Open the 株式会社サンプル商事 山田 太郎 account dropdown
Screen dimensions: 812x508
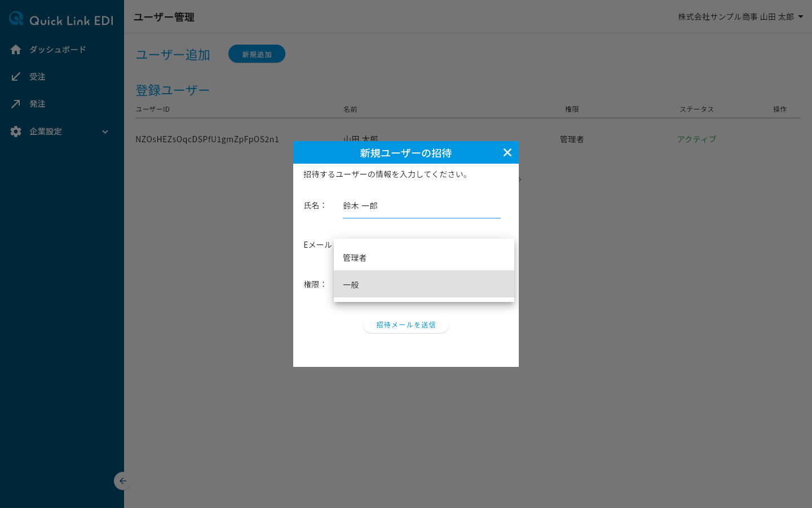tap(741, 17)
